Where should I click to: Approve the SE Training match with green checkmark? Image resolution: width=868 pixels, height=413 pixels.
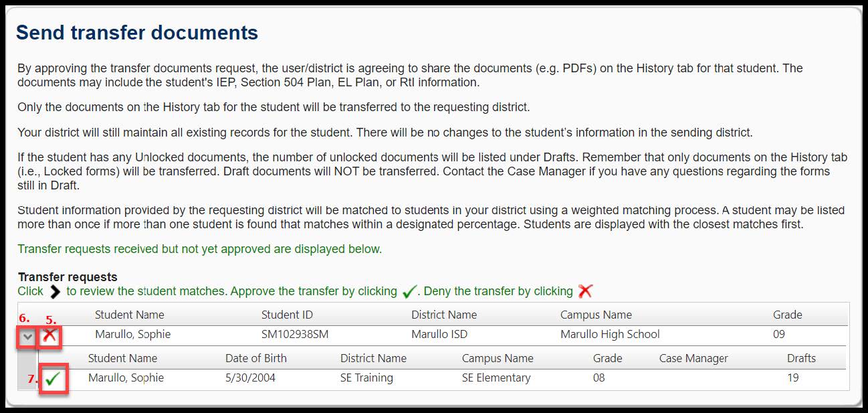pos(53,379)
